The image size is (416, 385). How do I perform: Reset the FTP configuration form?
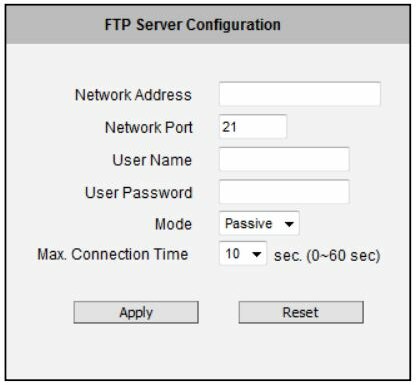(301, 312)
